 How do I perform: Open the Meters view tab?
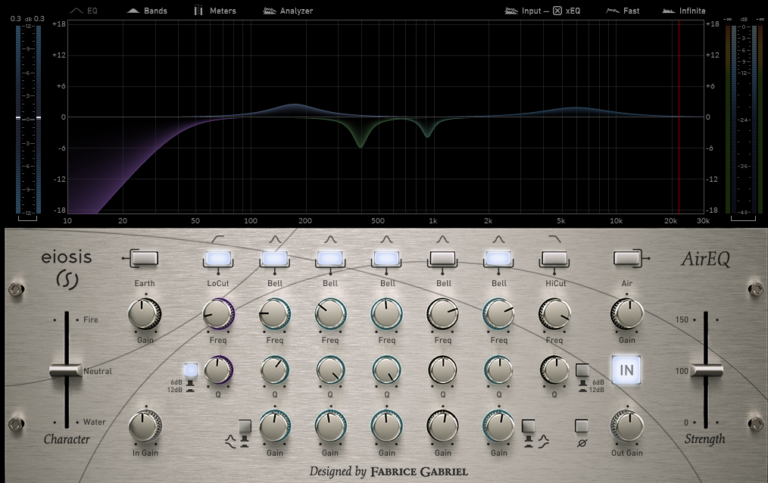215,10
